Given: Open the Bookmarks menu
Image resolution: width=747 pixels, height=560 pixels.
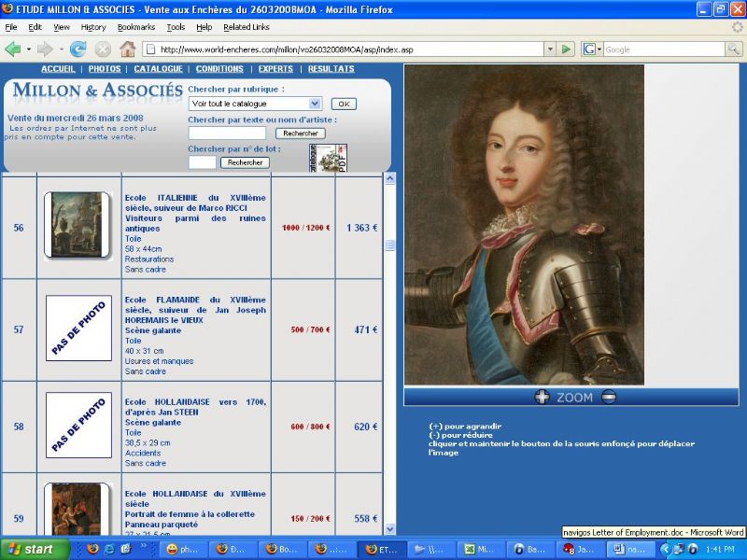Looking at the screenshot, I should pos(136,27).
